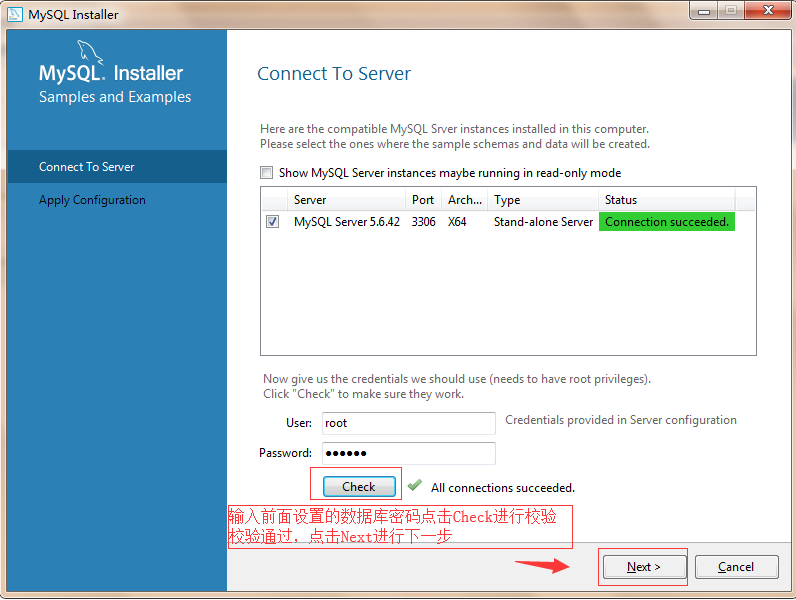Click the Credentials provided in Server configuration text
Screen dimensions: 796x600
(x=621, y=420)
